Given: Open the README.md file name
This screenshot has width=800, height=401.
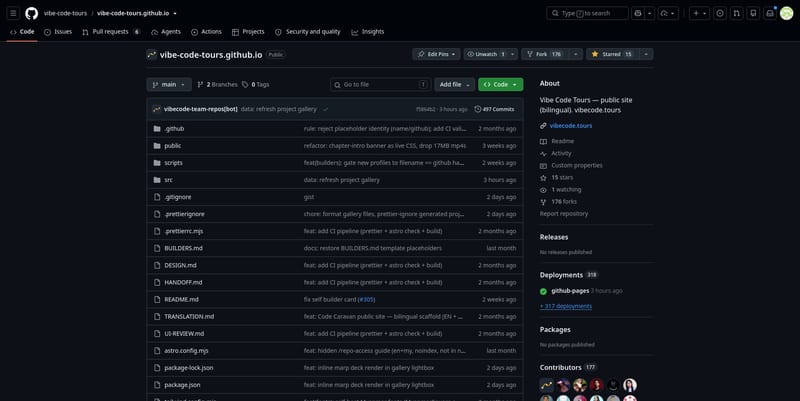Looking at the screenshot, I should [181, 299].
